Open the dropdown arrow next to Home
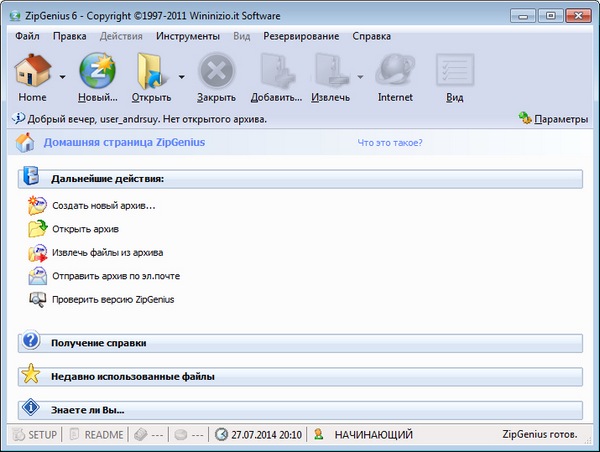The height and width of the screenshot is (452, 600). click(62, 76)
